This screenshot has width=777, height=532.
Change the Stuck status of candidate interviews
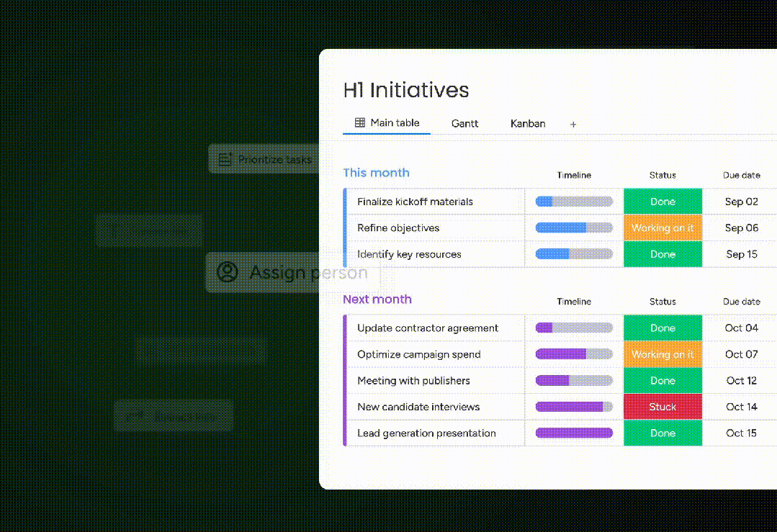(x=663, y=407)
